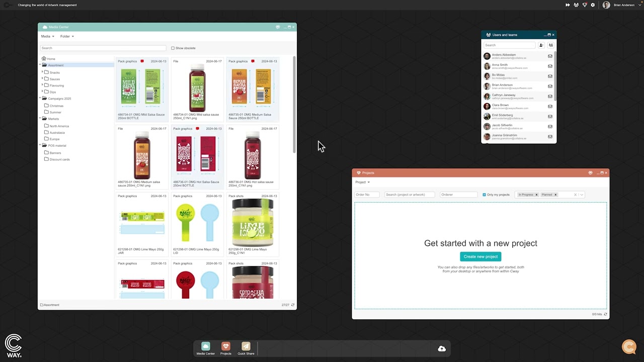Viewport: 644px width, 362px height.
Task: Click the Users and teams search box
Action: tap(510, 45)
